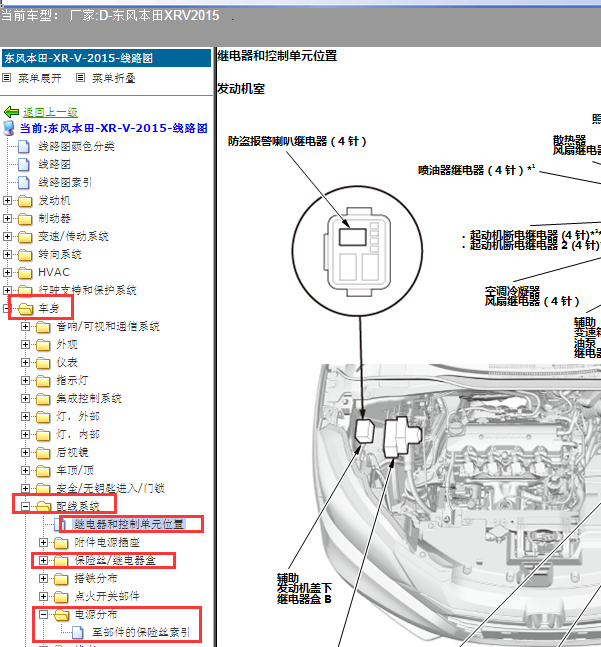The height and width of the screenshot is (647, 601).
Task: Select 车身 tree item
Action: click(x=49, y=308)
